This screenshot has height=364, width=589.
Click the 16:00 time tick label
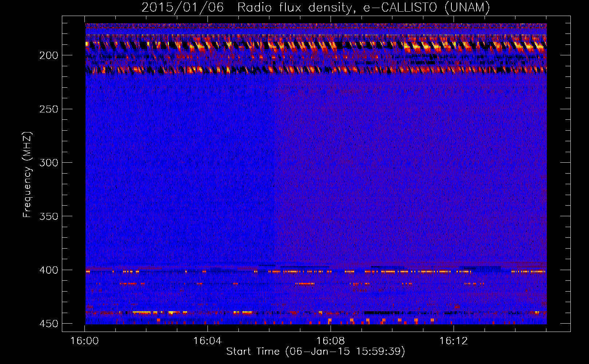(84, 341)
